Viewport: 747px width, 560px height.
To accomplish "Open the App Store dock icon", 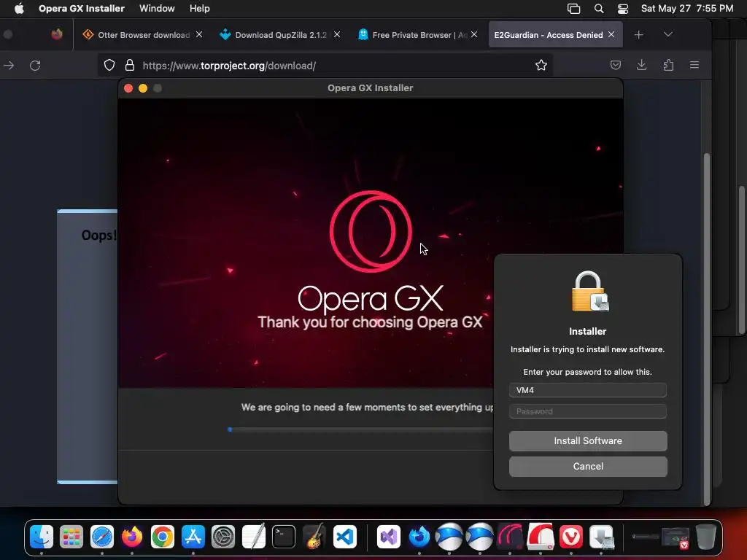I will point(193,537).
